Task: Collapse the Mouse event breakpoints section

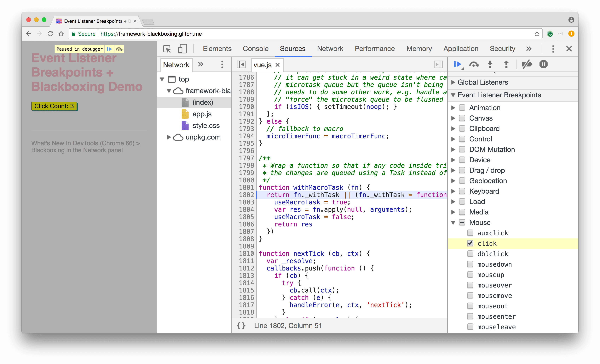Action: (x=455, y=222)
